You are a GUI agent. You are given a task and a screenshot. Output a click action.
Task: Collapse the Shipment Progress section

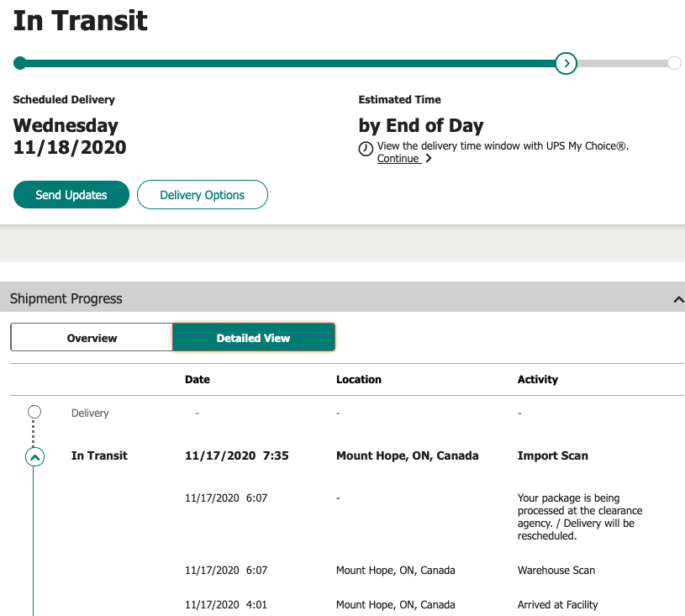point(677,299)
